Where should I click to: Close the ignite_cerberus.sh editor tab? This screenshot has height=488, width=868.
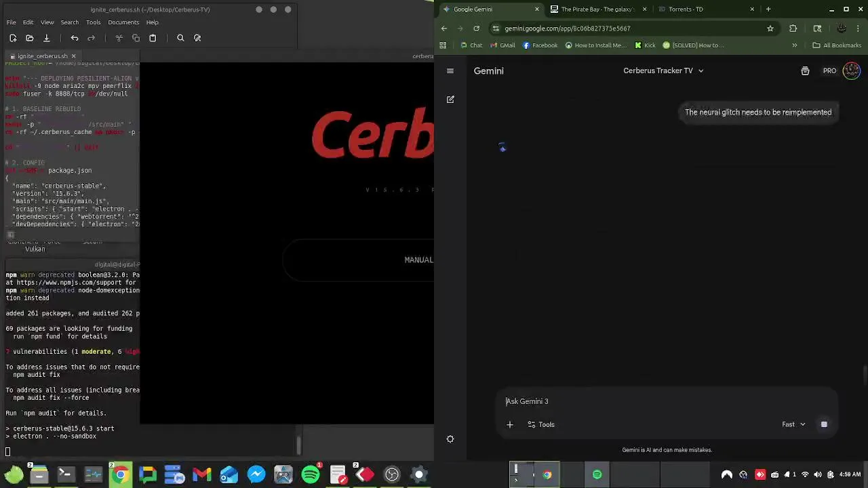(x=73, y=56)
